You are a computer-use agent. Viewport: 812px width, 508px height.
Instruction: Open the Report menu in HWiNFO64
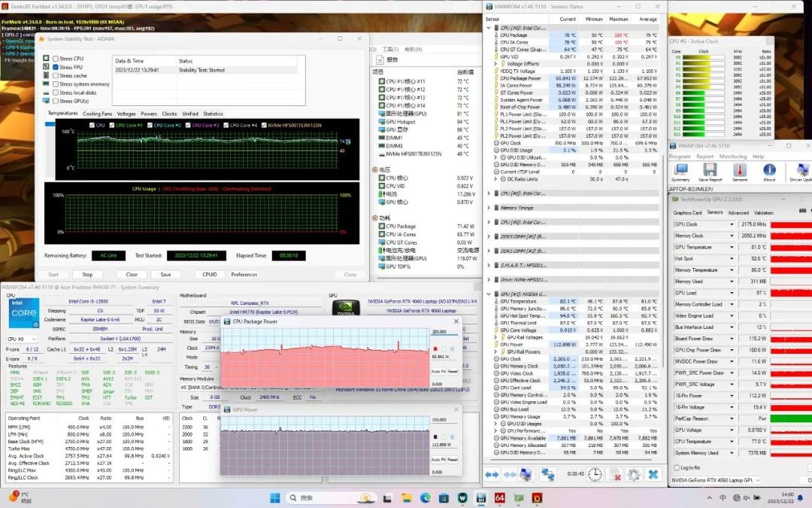704,156
